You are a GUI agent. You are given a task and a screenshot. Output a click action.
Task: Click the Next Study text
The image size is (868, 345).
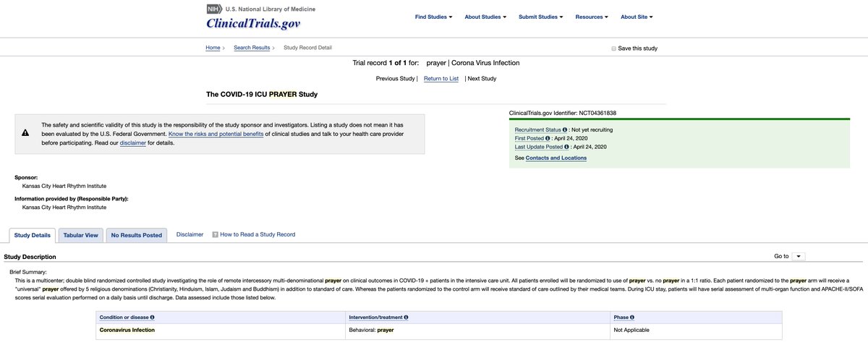pos(482,78)
